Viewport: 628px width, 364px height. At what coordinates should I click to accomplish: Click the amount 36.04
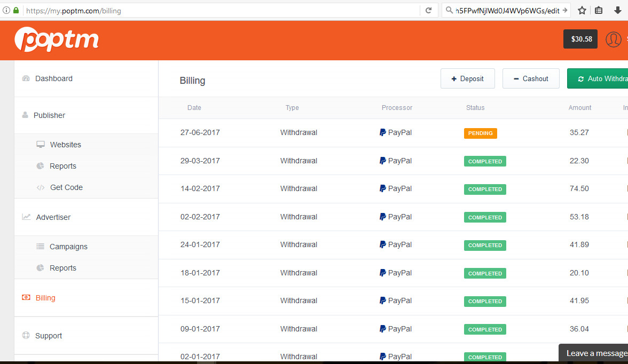(579, 329)
